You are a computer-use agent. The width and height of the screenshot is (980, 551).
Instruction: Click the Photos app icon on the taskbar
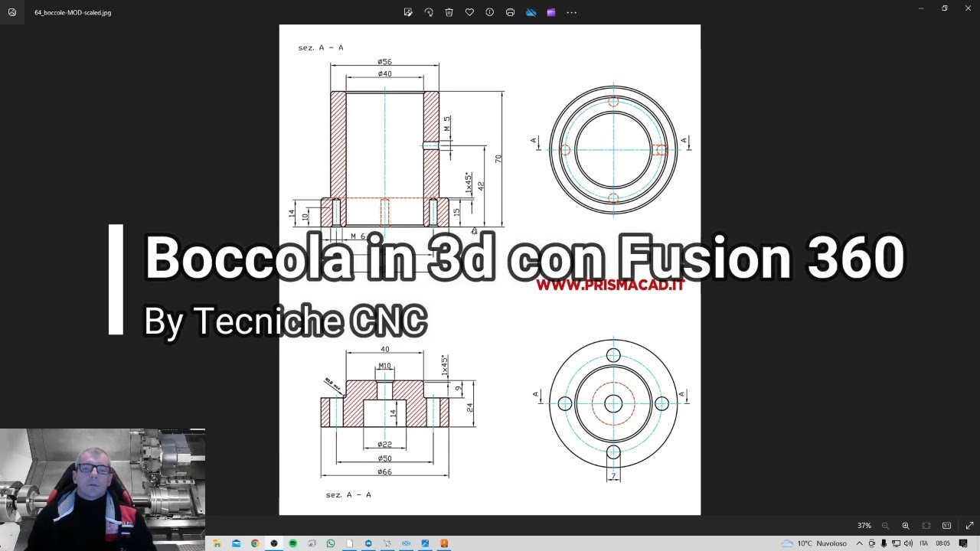(x=425, y=543)
